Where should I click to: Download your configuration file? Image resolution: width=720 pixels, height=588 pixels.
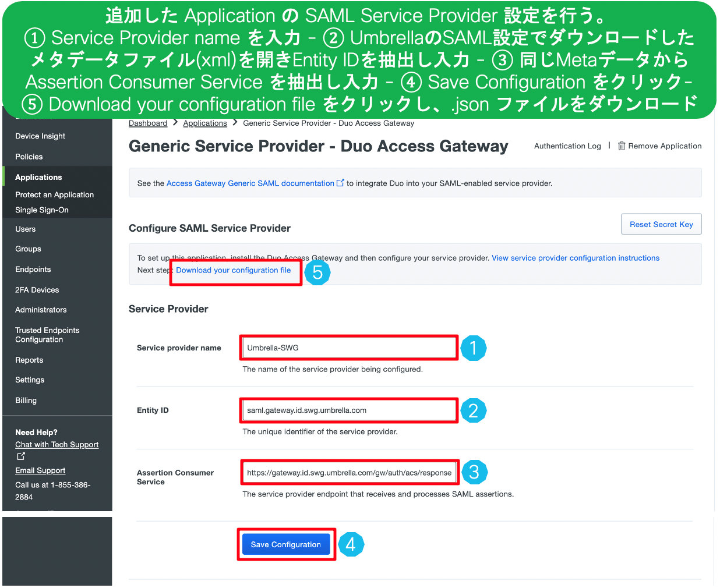[x=234, y=270]
